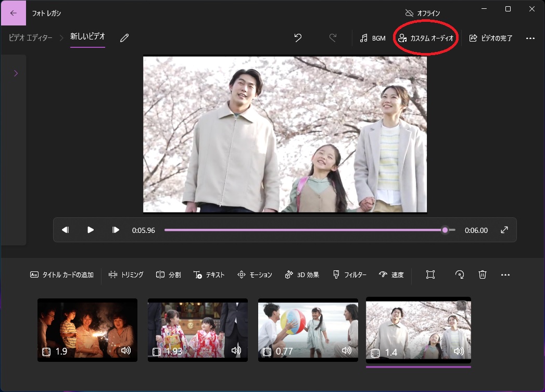Image resolution: width=545 pixels, height=392 pixels.
Task: Expand the collapsed left project library panel
Action: click(x=16, y=73)
